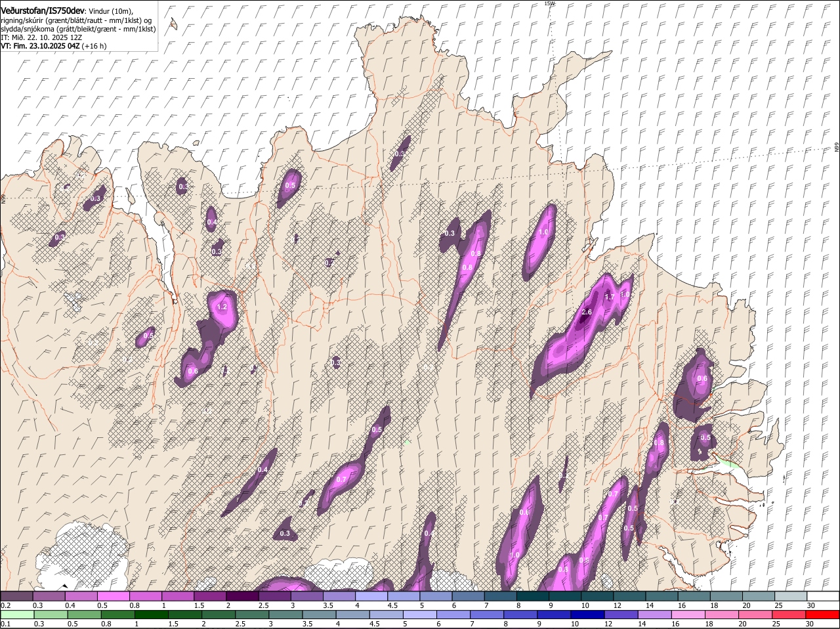The height and width of the screenshot is (629, 840).
Task: Click the lower legend 7–8 blue swatch
Action: coord(486,615)
